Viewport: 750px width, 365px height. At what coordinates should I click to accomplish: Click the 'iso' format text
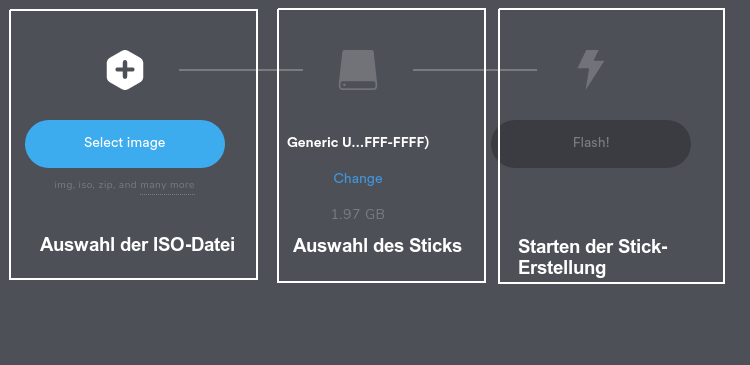(x=84, y=185)
